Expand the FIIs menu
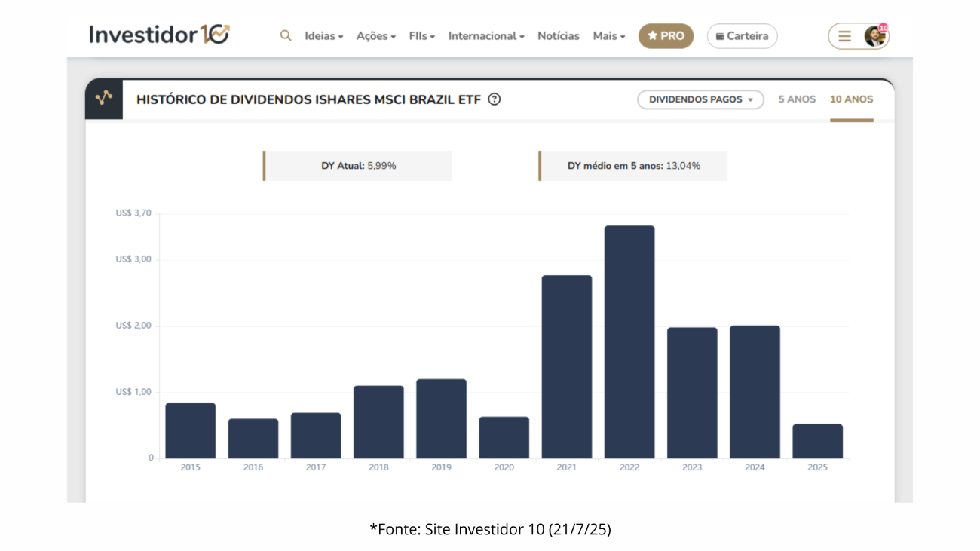 (x=421, y=36)
